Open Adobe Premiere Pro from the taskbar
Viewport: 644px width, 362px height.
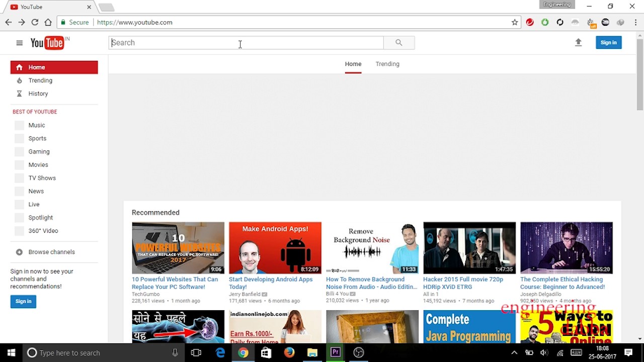(335, 353)
